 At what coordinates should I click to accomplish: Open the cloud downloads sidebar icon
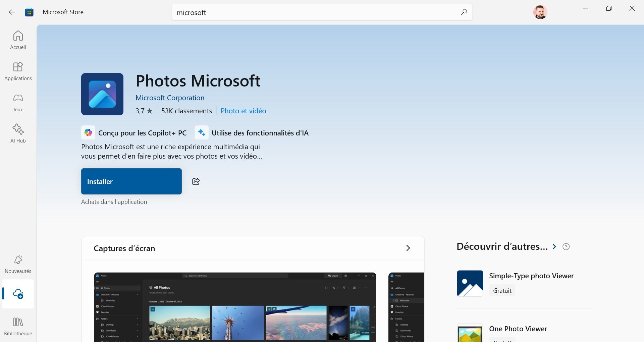[x=18, y=294]
